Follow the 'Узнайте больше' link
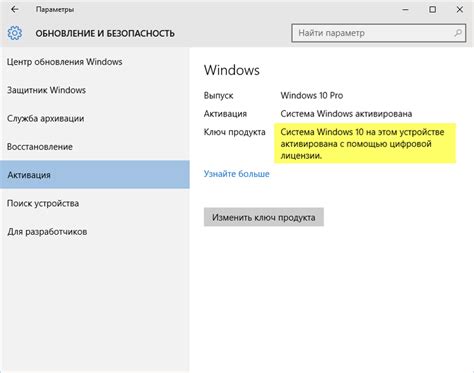 pos(236,174)
